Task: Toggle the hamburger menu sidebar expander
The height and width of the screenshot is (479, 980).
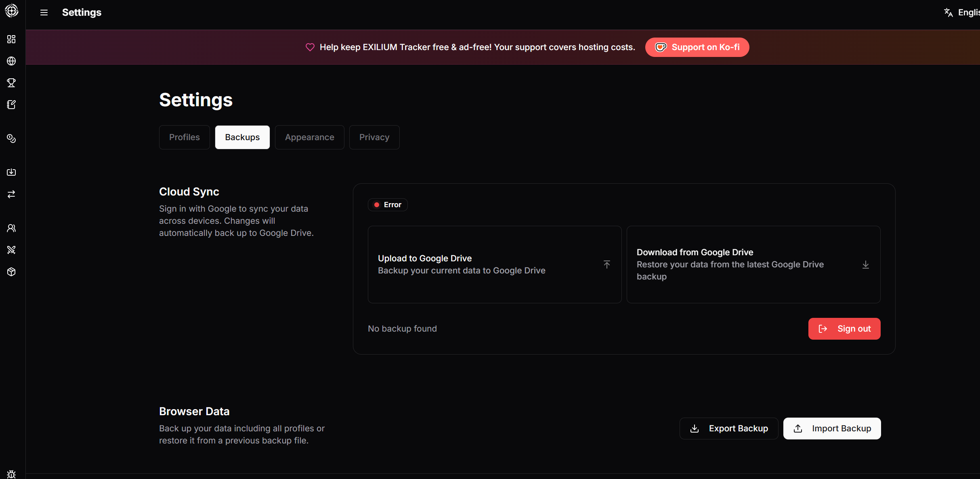Action: coord(44,13)
